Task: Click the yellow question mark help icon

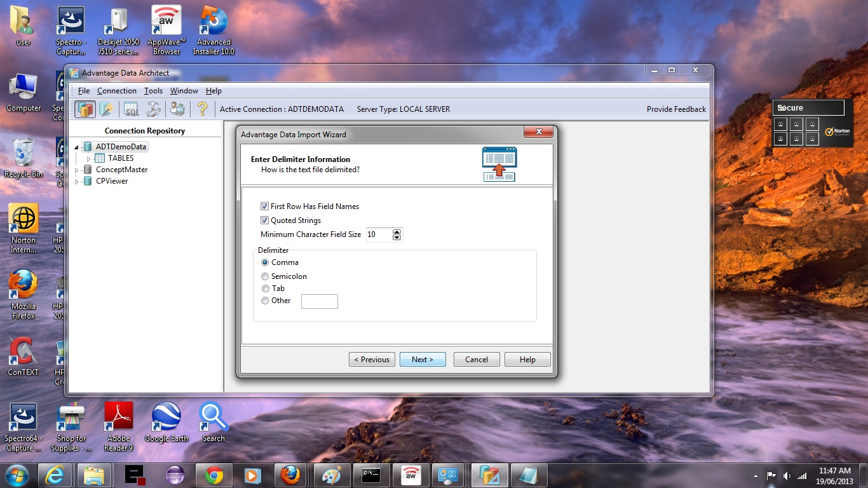Action: point(202,109)
